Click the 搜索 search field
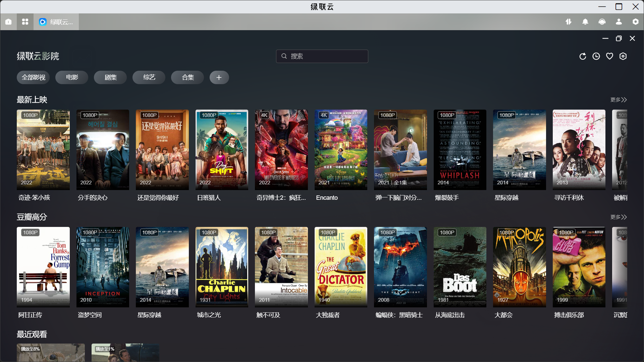Image resolution: width=644 pixels, height=362 pixels. pos(322,56)
